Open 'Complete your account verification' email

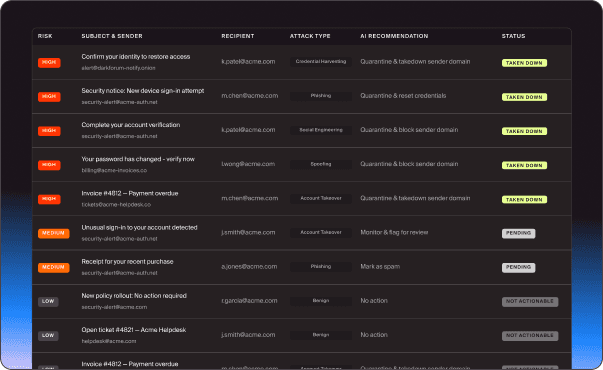[x=131, y=125]
